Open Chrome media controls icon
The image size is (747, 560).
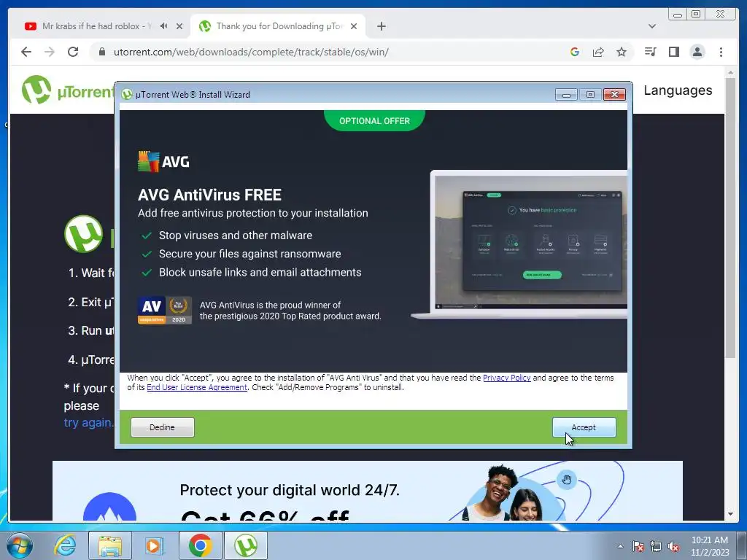tap(650, 52)
